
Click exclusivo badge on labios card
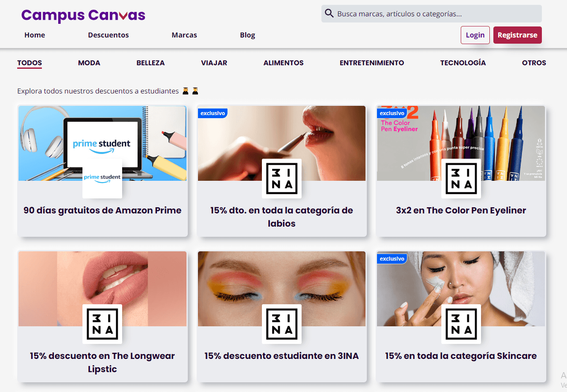coord(213,113)
